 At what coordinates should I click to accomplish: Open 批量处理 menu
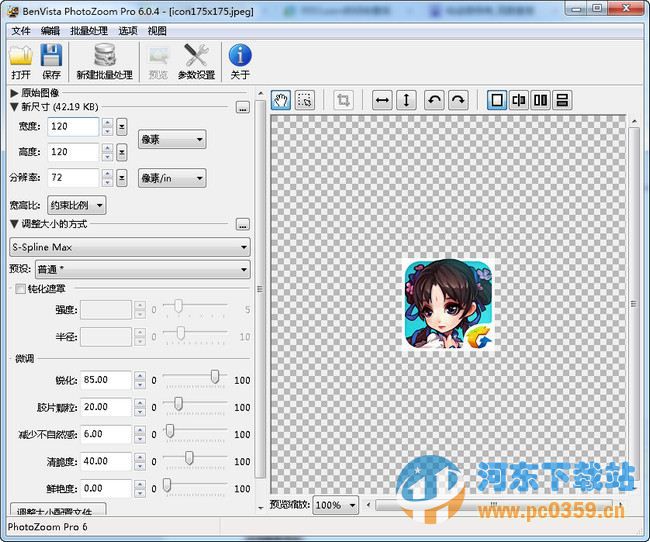click(x=89, y=31)
